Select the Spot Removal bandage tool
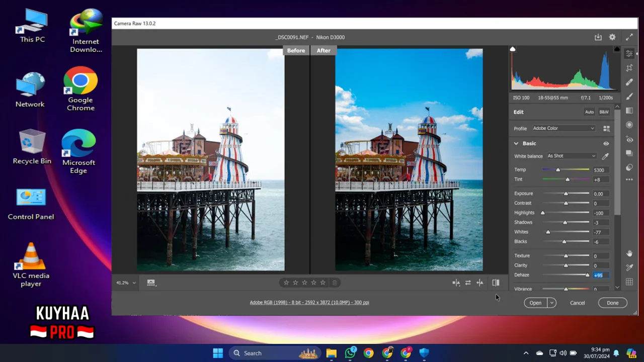This screenshot has width=644, height=362. pos(629,82)
